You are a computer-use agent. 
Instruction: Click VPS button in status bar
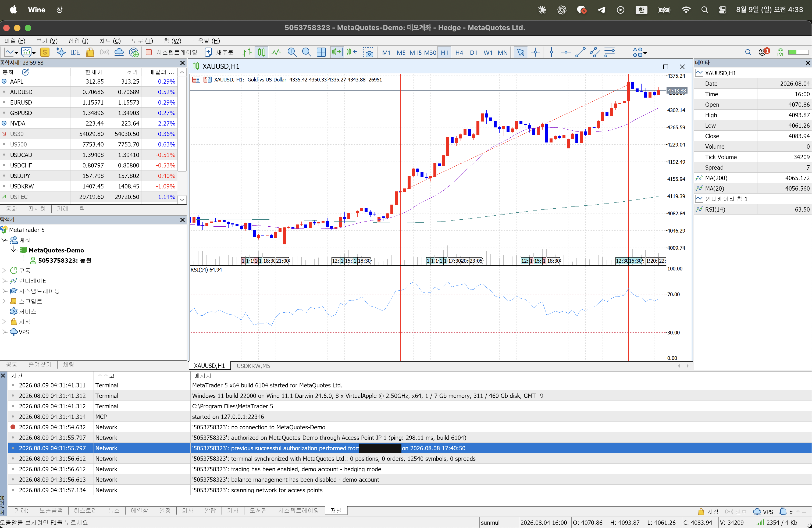point(763,512)
